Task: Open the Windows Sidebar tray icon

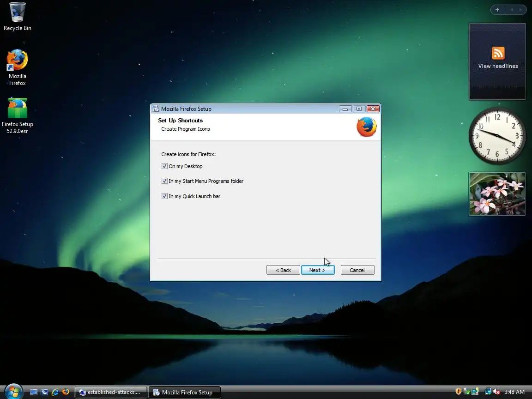Action: point(475,392)
